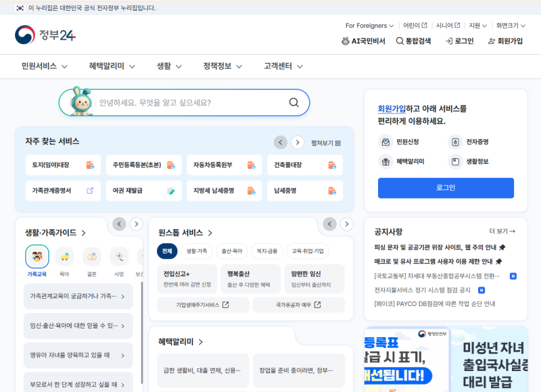
Task: Click the 정부24 logo
Action: point(45,35)
